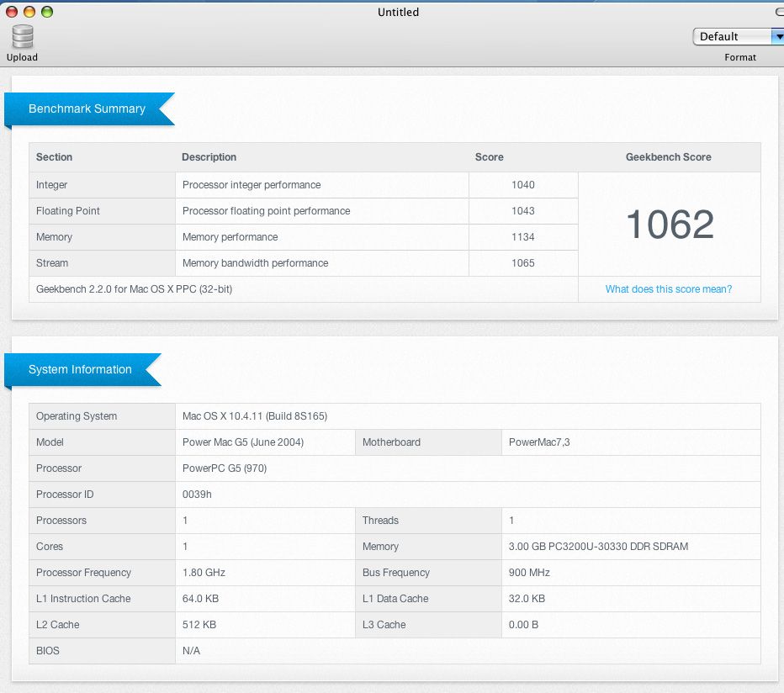784x693 pixels.
Task: Click the Integer score value 1040
Action: click(523, 185)
